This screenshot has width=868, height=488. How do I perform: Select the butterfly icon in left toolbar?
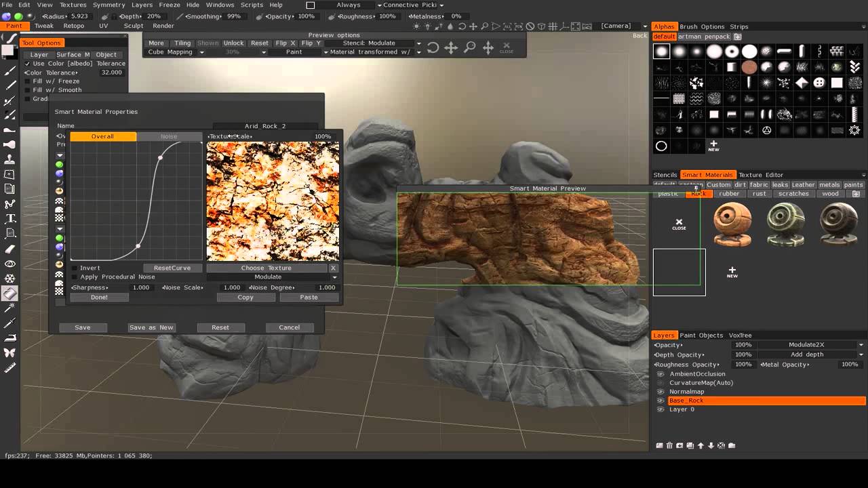point(10,352)
